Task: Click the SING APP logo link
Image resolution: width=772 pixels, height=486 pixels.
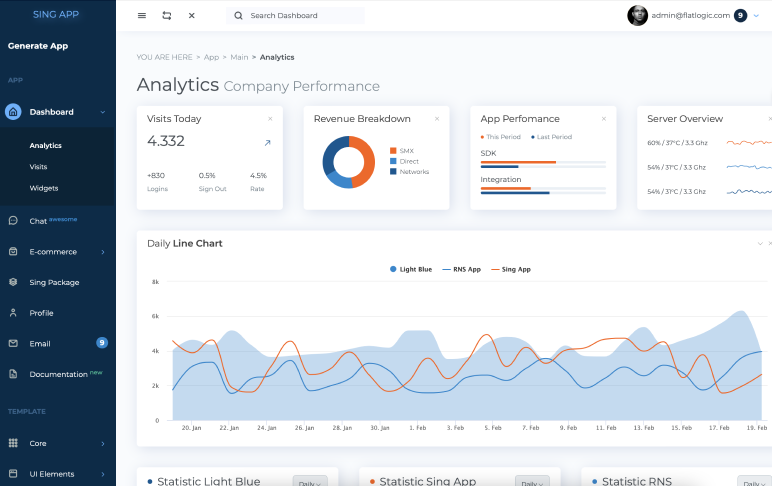Action: tap(57, 14)
